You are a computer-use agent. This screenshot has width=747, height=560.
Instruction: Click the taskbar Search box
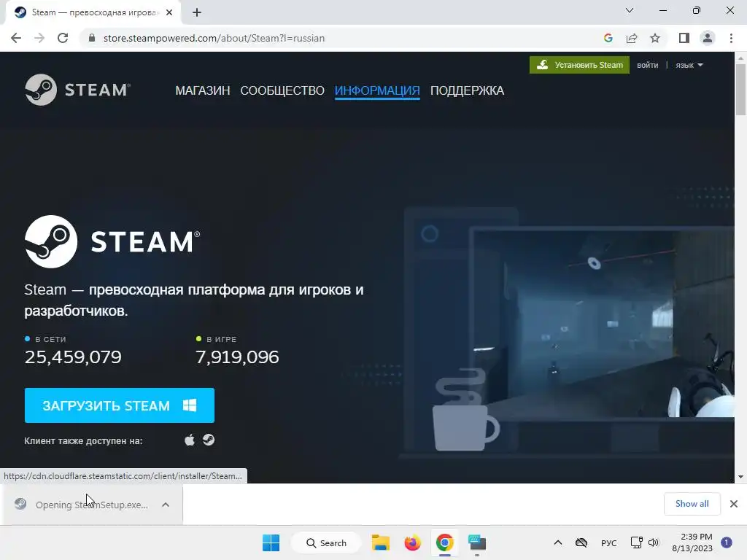point(326,542)
